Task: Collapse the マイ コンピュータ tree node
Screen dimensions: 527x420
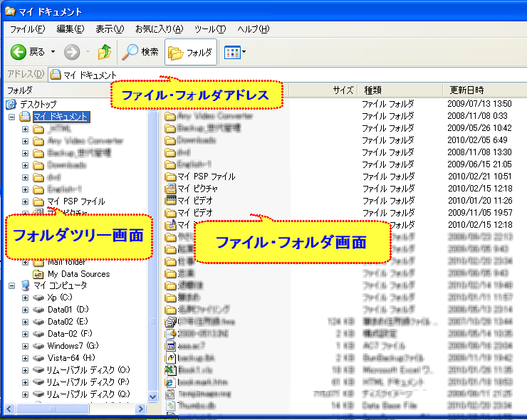Action: coord(11,285)
